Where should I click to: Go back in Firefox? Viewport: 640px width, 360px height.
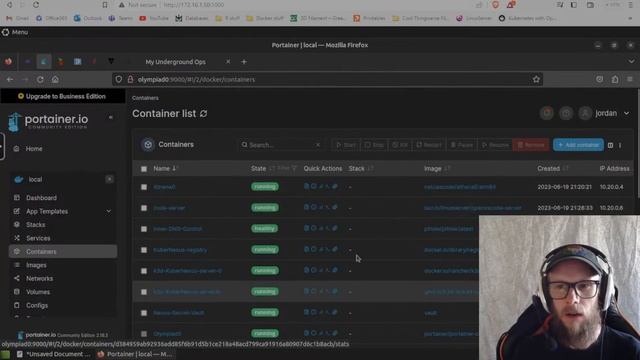[x=10, y=79]
